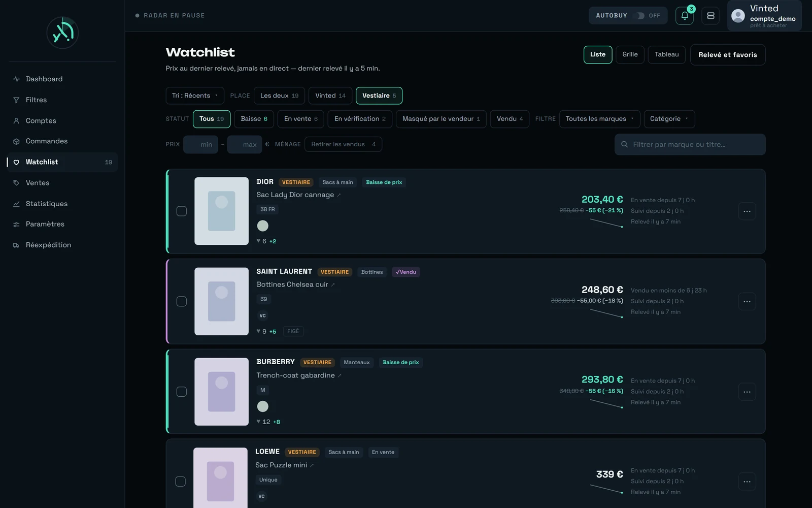Filter status by Baisse
Viewport: 812px width, 508px height.
(254, 119)
